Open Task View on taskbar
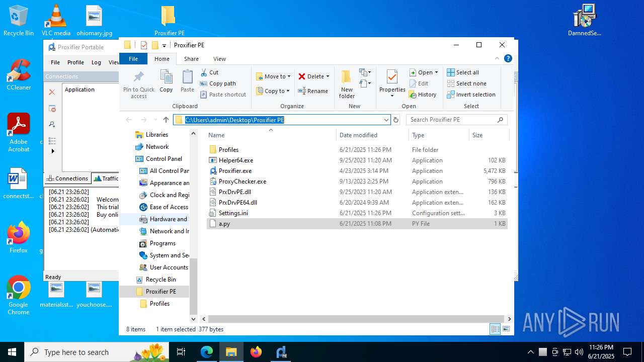Screen dimensions: 644x362 tap(181, 352)
